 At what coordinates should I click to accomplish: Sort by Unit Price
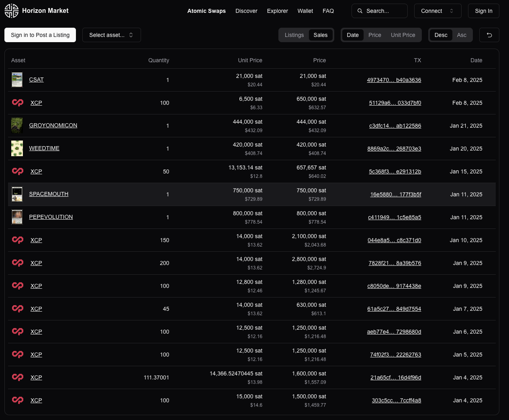[x=403, y=35]
